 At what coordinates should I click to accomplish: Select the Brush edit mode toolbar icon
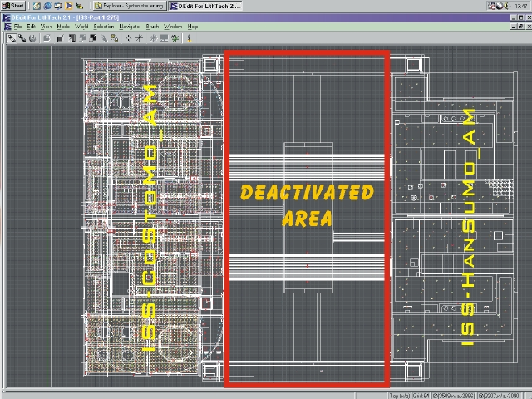tap(12, 37)
